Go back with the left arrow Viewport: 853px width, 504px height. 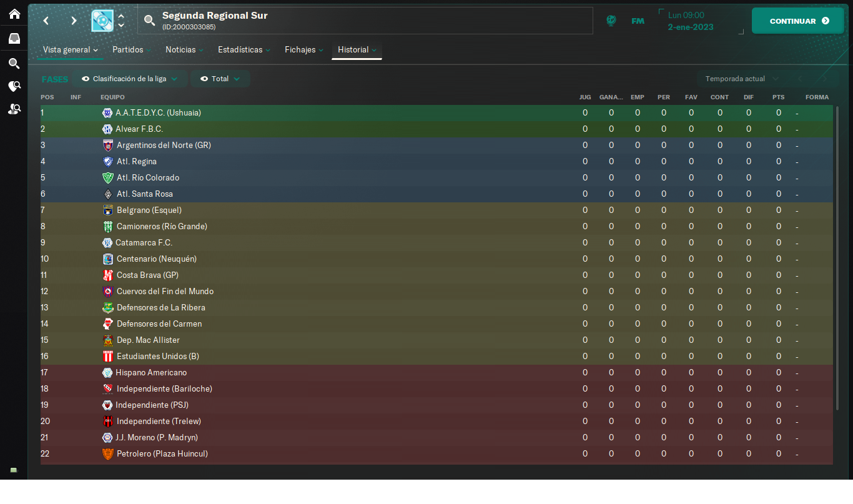[x=46, y=21]
